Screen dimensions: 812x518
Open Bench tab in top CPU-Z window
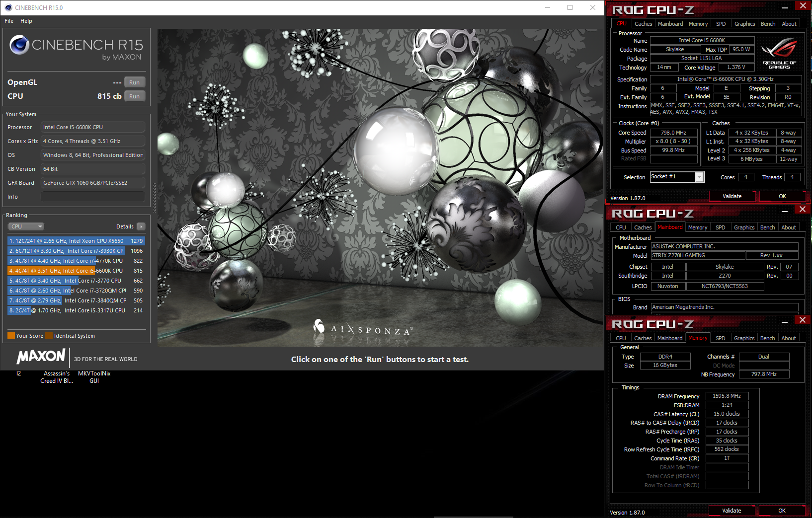click(768, 24)
